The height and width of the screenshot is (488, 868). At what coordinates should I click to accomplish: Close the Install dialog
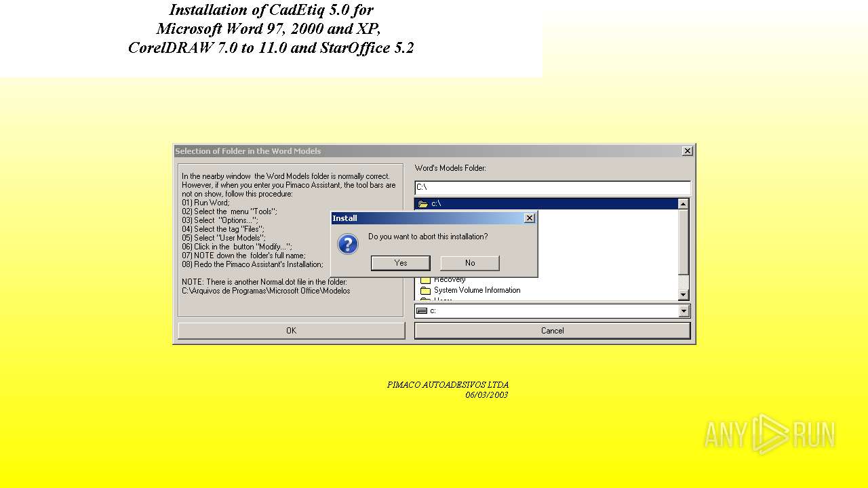pyautogui.click(x=530, y=218)
